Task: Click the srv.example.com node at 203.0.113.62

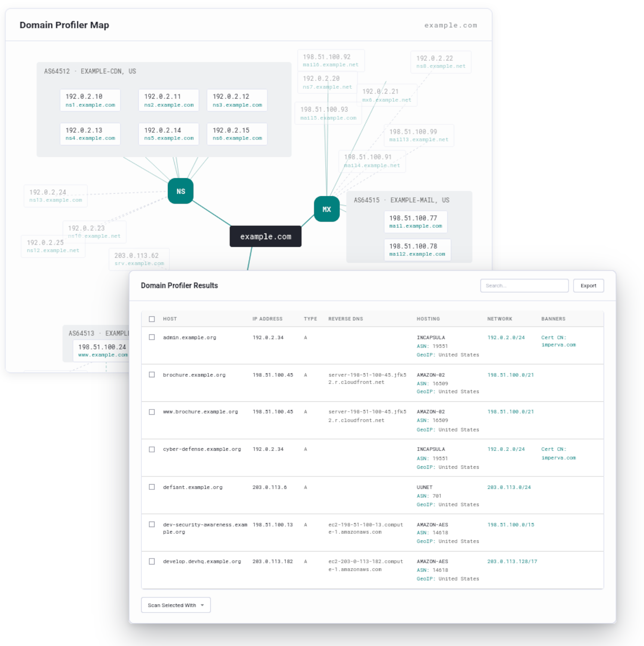Action: [139, 259]
